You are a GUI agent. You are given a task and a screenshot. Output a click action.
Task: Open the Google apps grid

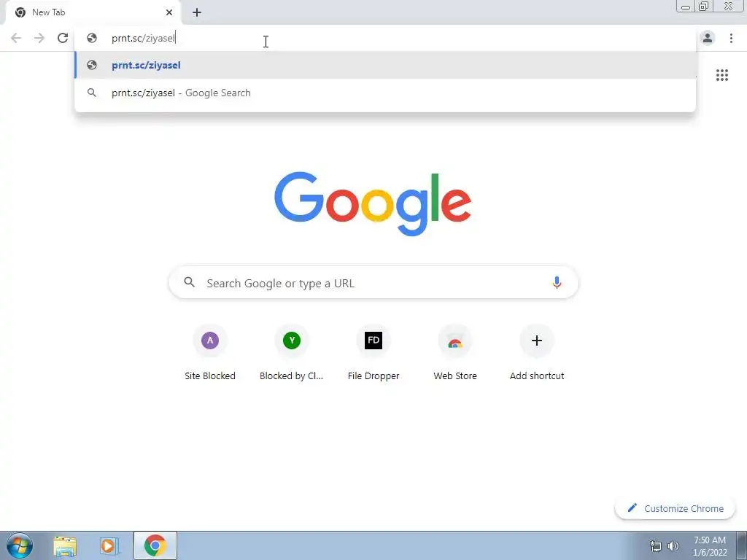click(721, 75)
